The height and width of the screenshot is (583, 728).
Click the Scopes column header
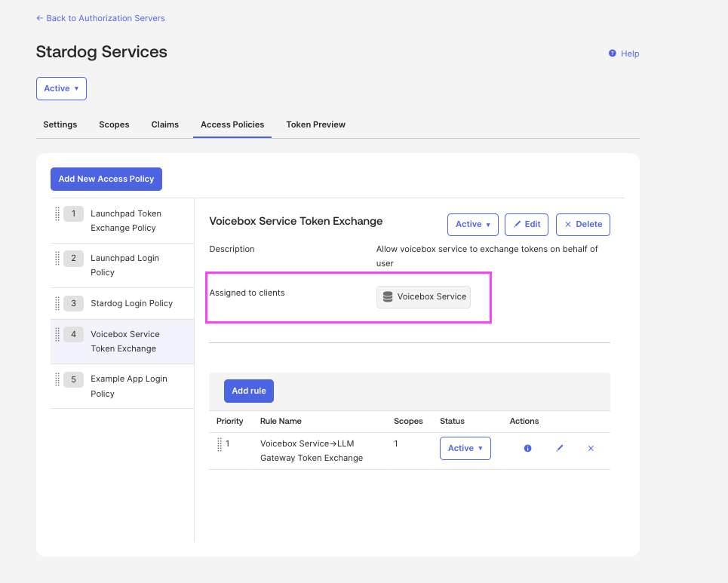408,421
